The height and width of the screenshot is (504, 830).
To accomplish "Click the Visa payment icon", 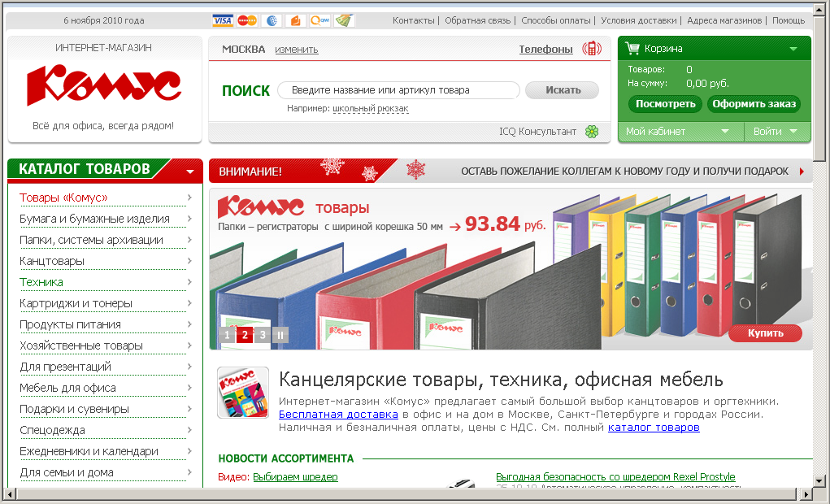I will (222, 20).
